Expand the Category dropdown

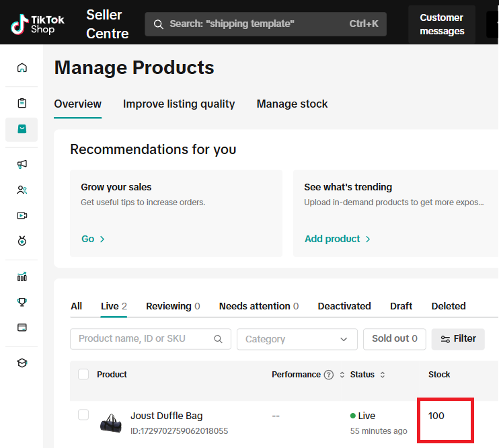(x=297, y=339)
